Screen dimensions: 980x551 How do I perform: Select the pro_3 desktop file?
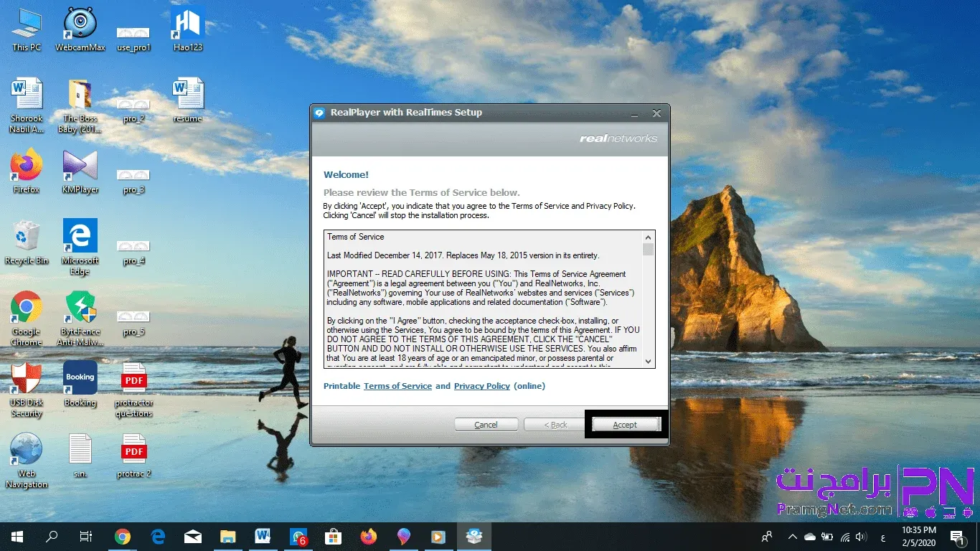click(133, 182)
